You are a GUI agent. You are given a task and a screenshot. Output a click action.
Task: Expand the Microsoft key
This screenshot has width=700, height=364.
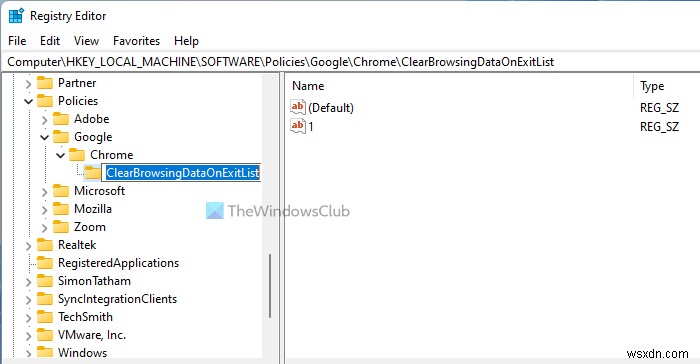click(44, 192)
